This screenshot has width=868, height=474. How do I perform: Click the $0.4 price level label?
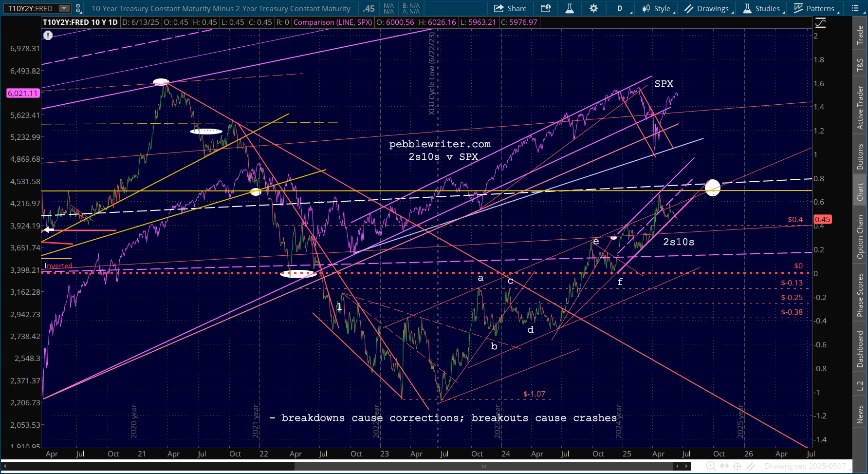pos(795,220)
